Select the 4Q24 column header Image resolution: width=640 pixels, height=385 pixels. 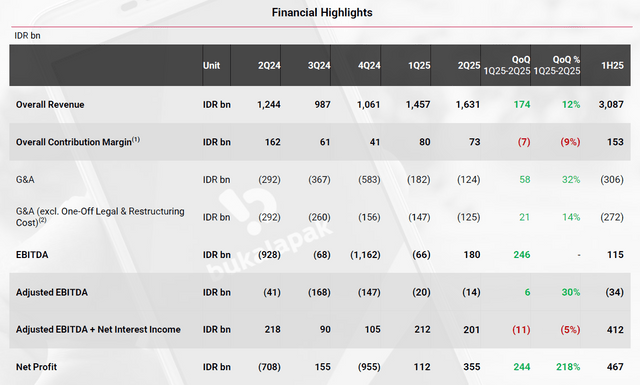pos(369,65)
